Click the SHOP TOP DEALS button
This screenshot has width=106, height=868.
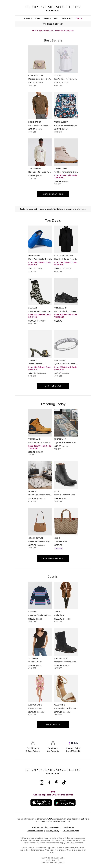[x=53, y=386]
